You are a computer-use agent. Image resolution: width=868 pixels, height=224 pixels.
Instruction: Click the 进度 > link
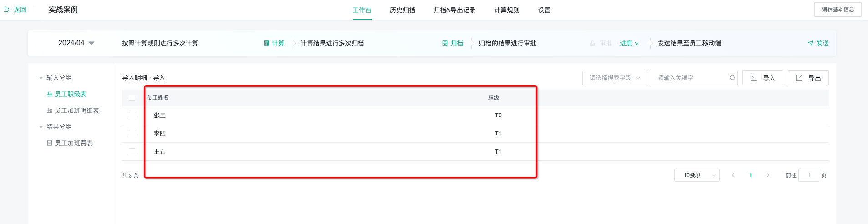pos(629,43)
